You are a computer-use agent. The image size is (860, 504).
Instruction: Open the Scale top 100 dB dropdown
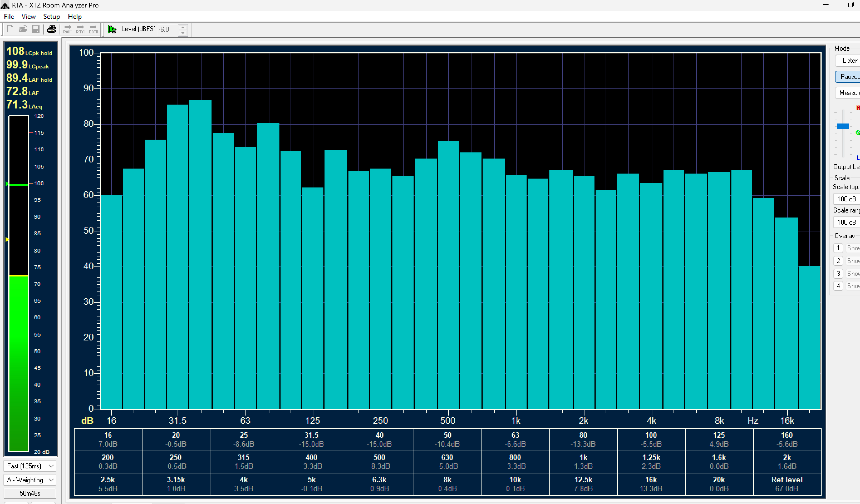pyautogui.click(x=847, y=199)
